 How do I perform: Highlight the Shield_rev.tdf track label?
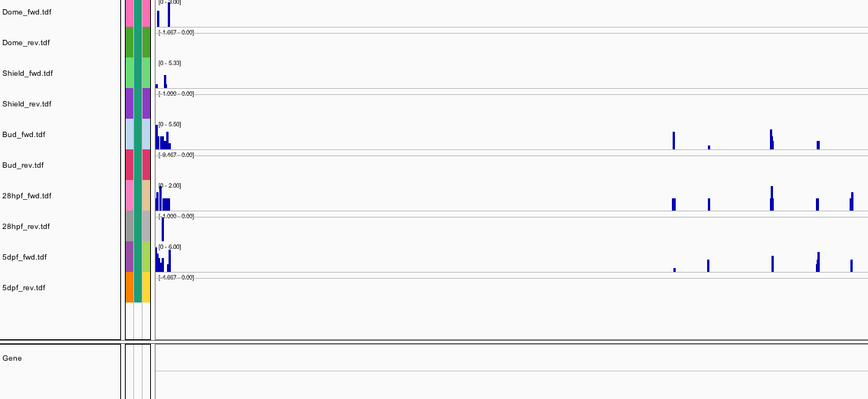coord(28,104)
